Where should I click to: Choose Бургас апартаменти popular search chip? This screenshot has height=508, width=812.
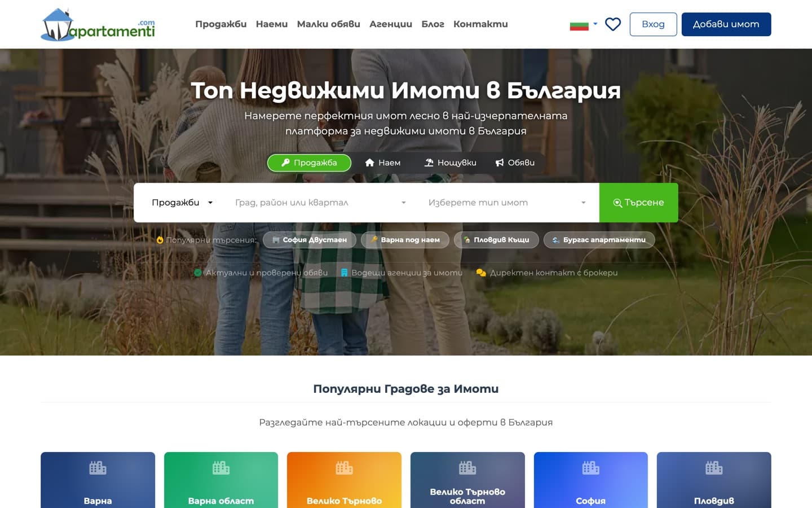click(599, 240)
